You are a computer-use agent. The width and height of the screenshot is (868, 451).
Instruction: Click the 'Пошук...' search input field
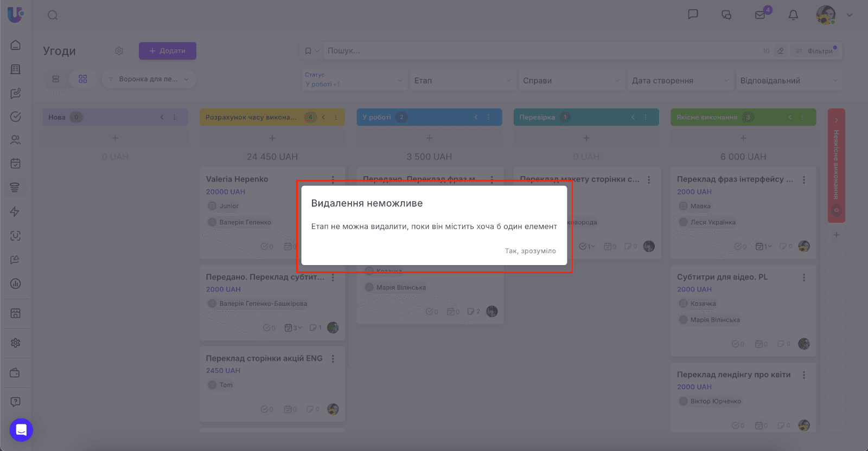(x=542, y=51)
